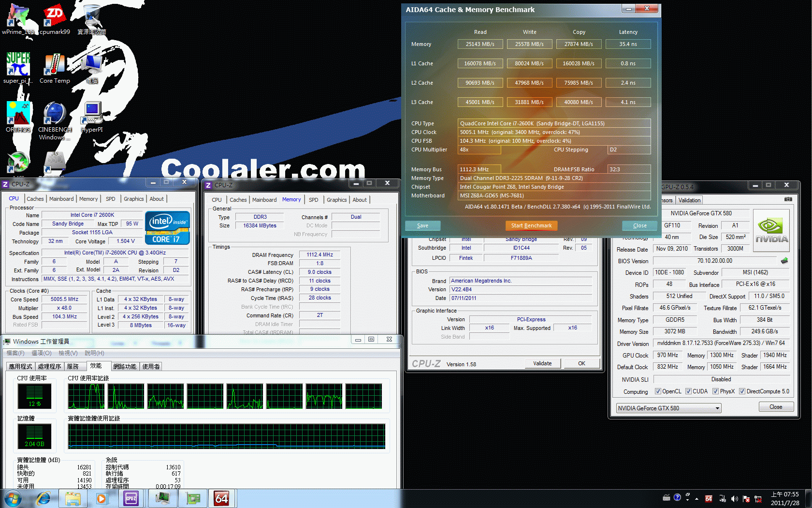Open Task Manager Options menu (選項)
Viewport: 812px width, 508px height.
click(x=41, y=353)
